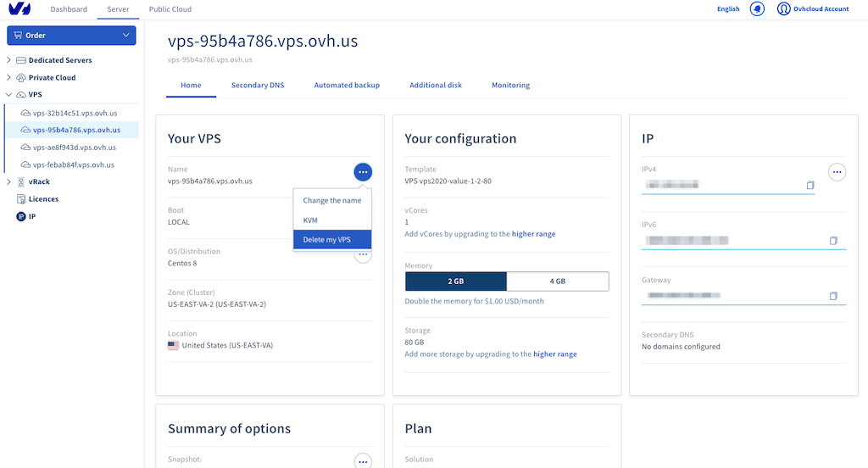This screenshot has width=868, height=468.
Task: Click the shopping cart icon on Order
Action: pos(18,35)
